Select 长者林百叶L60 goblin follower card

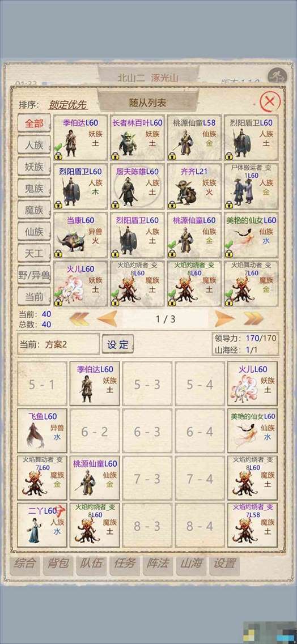tap(137, 137)
